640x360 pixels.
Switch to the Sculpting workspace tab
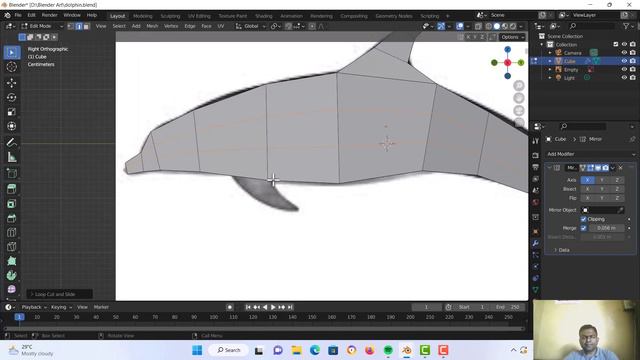170,16
